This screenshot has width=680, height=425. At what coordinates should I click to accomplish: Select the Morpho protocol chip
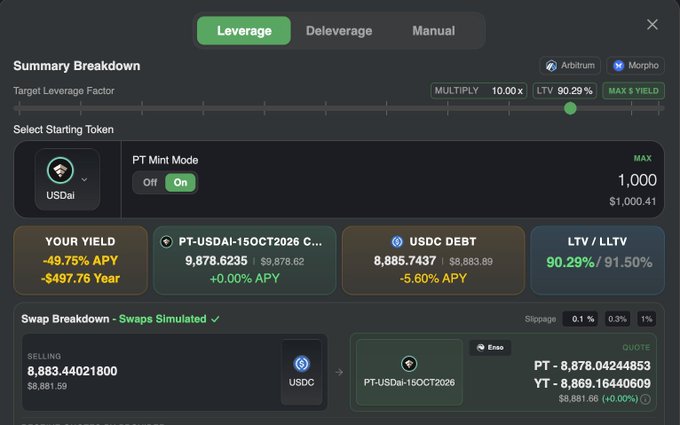(x=635, y=65)
